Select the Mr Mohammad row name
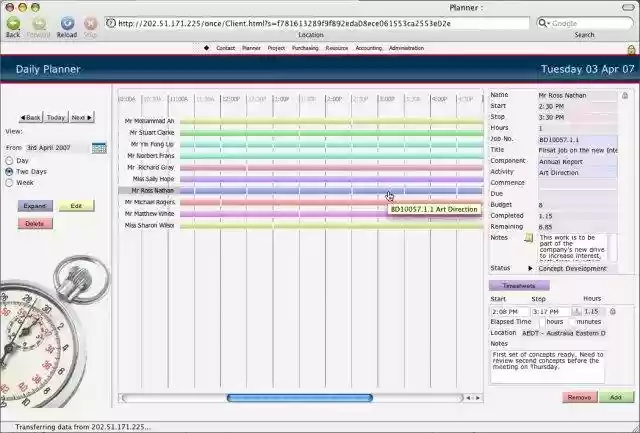 coord(149,121)
